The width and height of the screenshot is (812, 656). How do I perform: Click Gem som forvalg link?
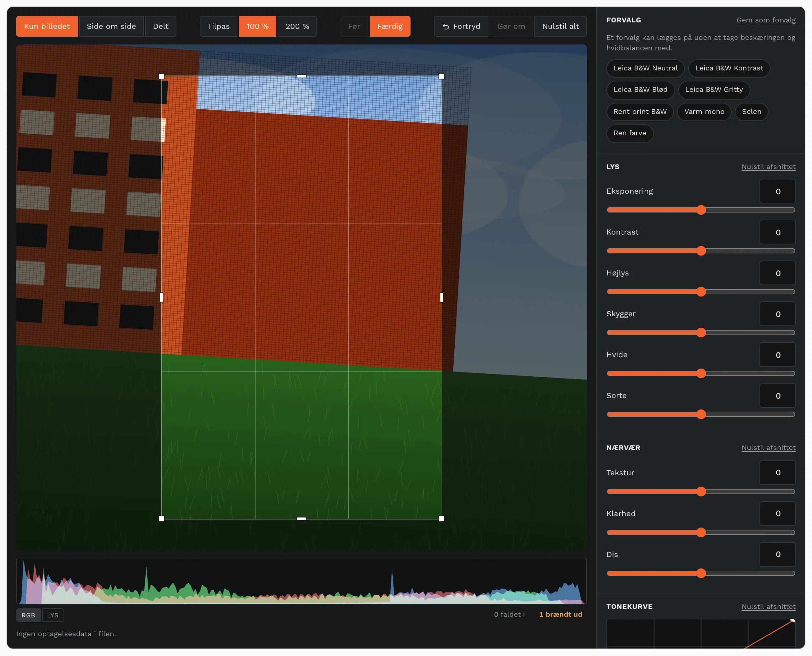pyautogui.click(x=766, y=20)
